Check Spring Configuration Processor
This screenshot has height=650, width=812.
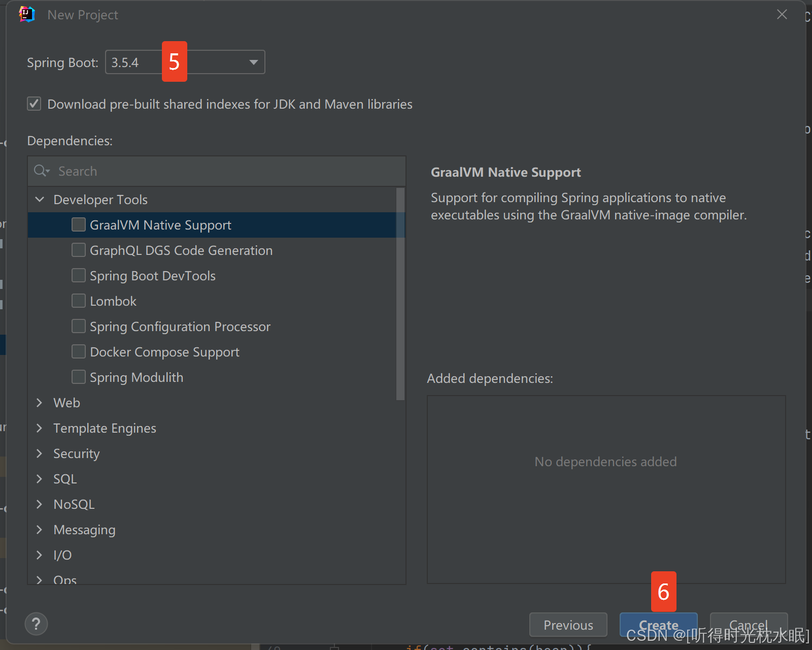tap(79, 326)
